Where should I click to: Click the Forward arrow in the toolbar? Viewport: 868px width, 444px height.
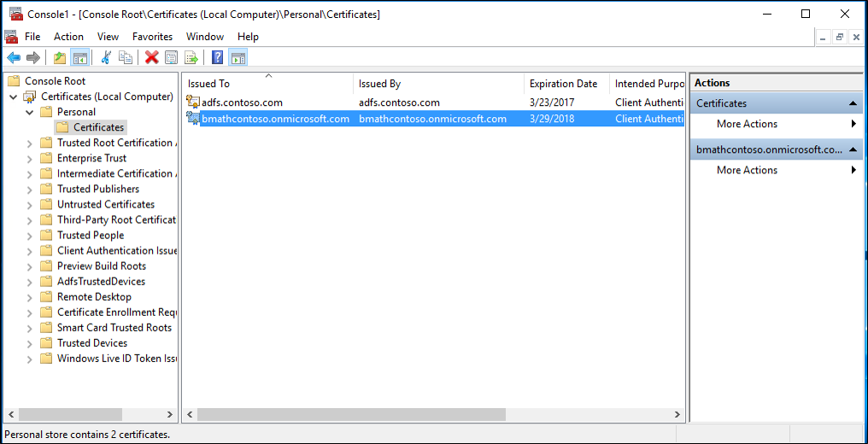(x=33, y=57)
